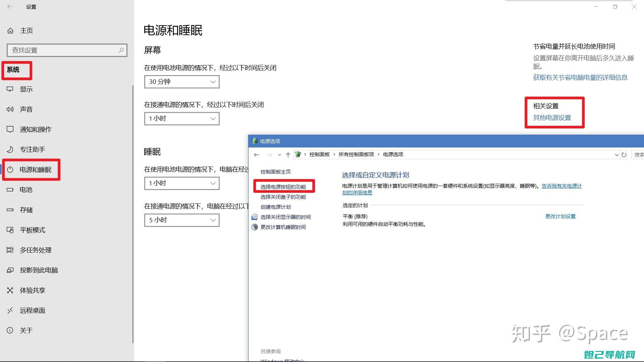The image size is (644, 362).
Task: Open 其他电源设置 link
Action: 552,118
